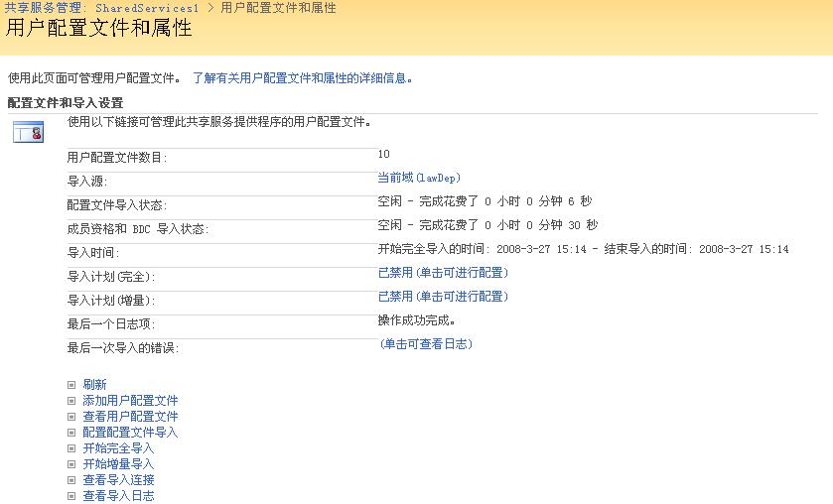Screen dimensions: 833x504
Task: Select the BDC import status ending 30 秒
Action: tap(487, 225)
